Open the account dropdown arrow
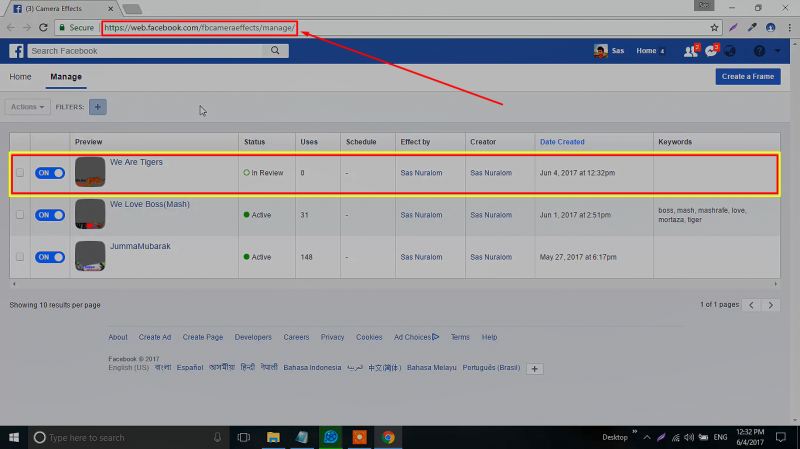 pyautogui.click(x=778, y=51)
